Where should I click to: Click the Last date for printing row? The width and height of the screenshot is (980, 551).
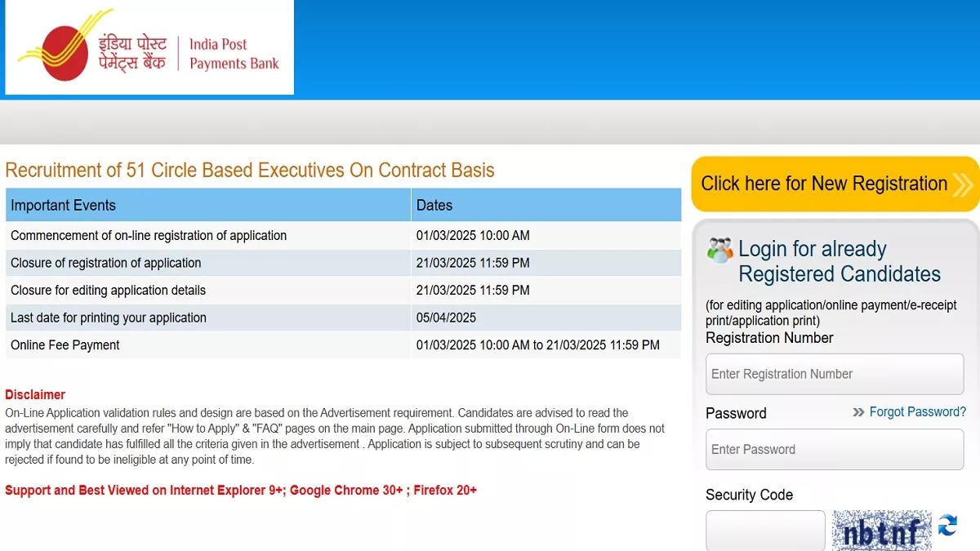tap(343, 318)
